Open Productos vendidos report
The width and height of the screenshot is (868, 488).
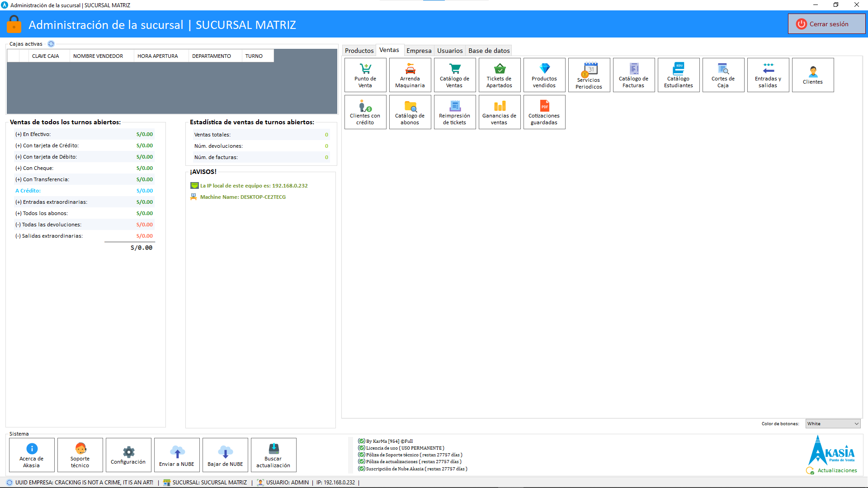(x=544, y=75)
